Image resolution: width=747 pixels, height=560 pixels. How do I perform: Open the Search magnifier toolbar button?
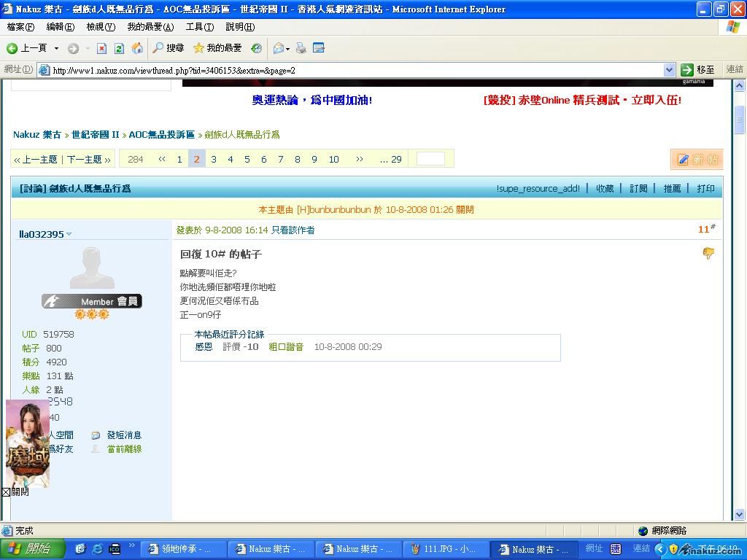[x=169, y=47]
